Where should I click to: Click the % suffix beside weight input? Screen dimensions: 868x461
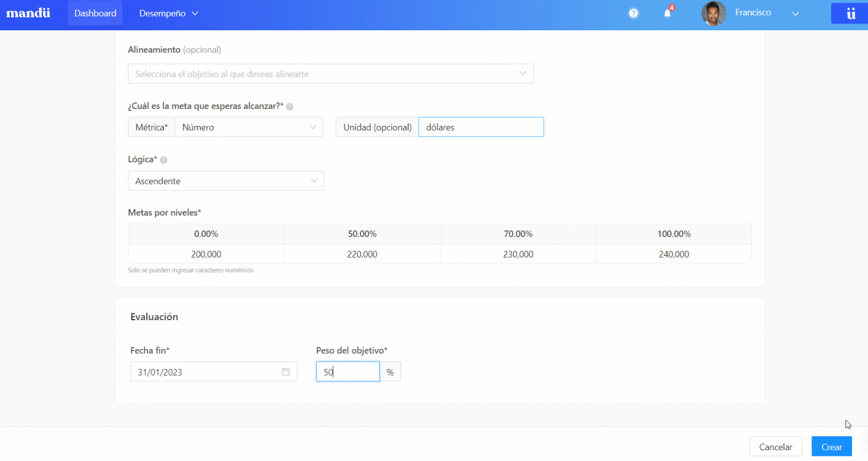[x=390, y=372]
